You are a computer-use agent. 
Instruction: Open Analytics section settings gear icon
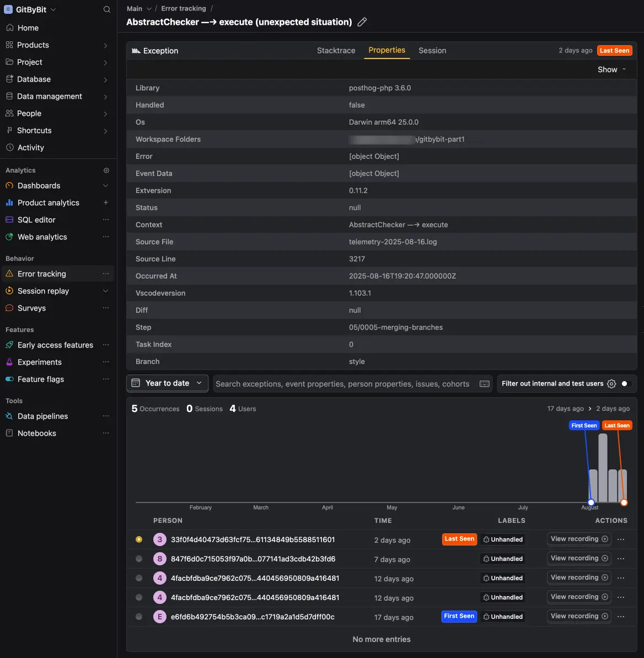pos(106,170)
